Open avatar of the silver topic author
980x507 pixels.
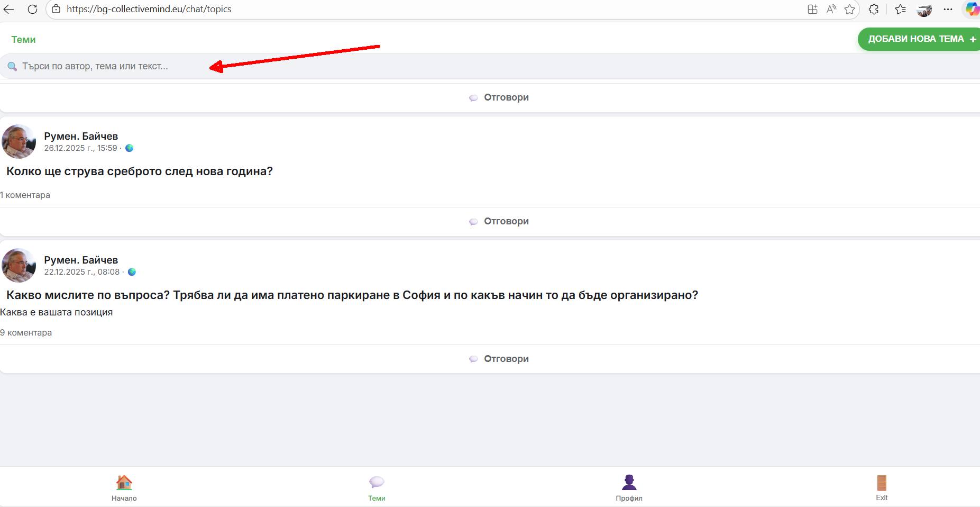click(19, 142)
